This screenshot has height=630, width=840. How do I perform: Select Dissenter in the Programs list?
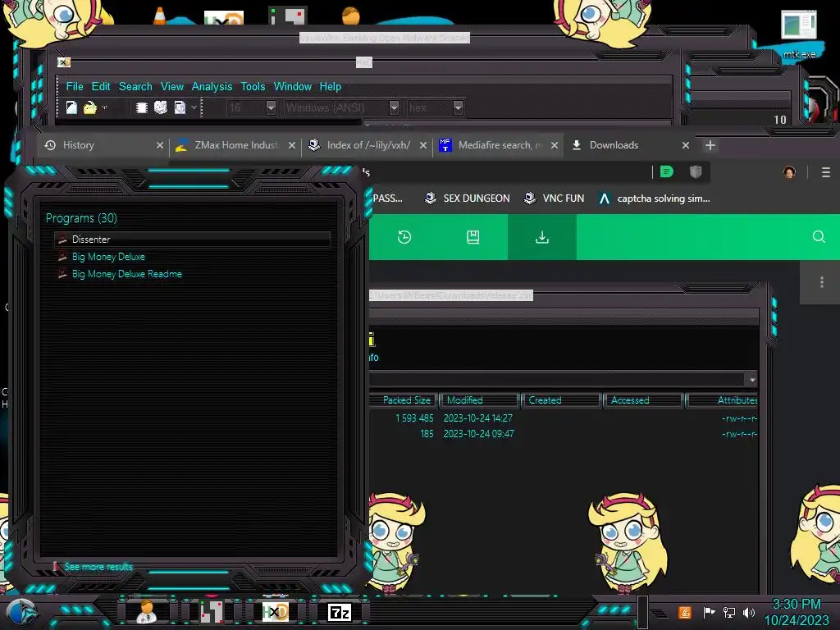point(192,240)
